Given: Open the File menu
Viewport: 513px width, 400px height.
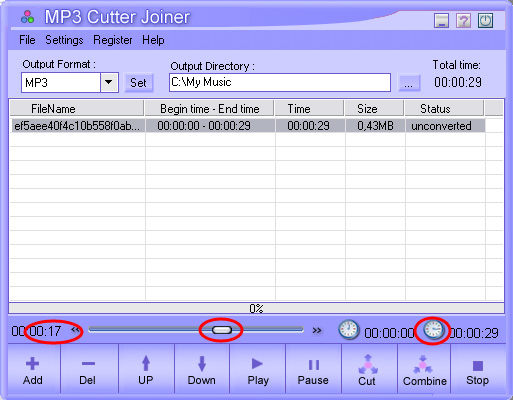Looking at the screenshot, I should [27, 40].
